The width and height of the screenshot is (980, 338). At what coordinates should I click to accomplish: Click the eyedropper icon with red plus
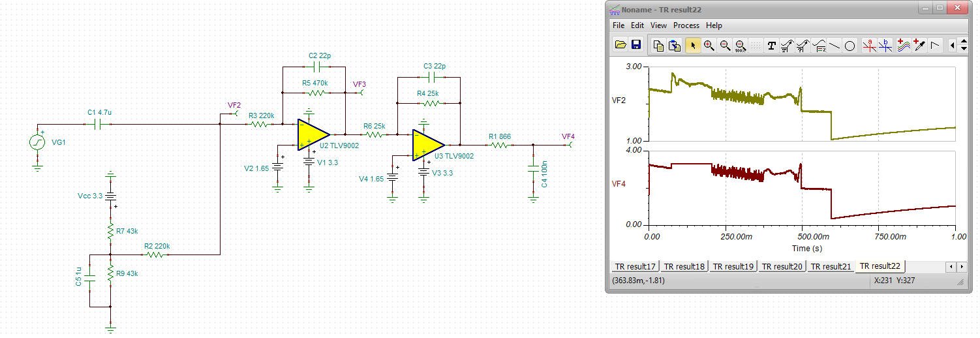919,45
